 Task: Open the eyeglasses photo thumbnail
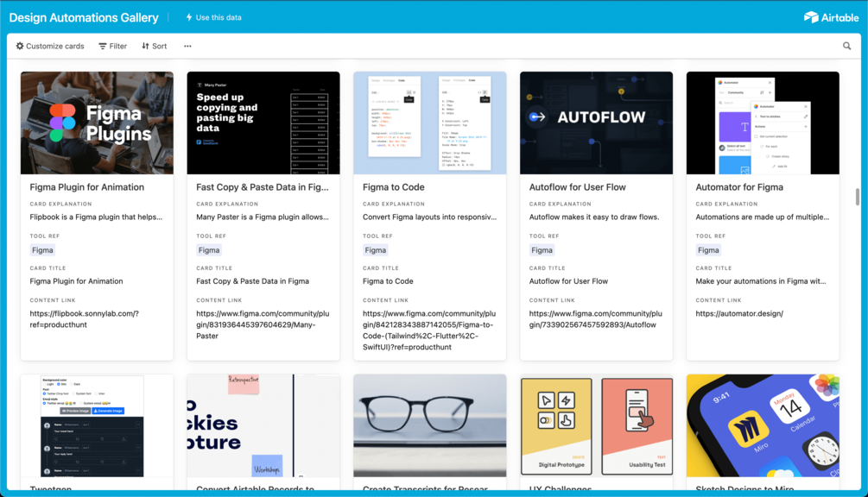point(430,425)
